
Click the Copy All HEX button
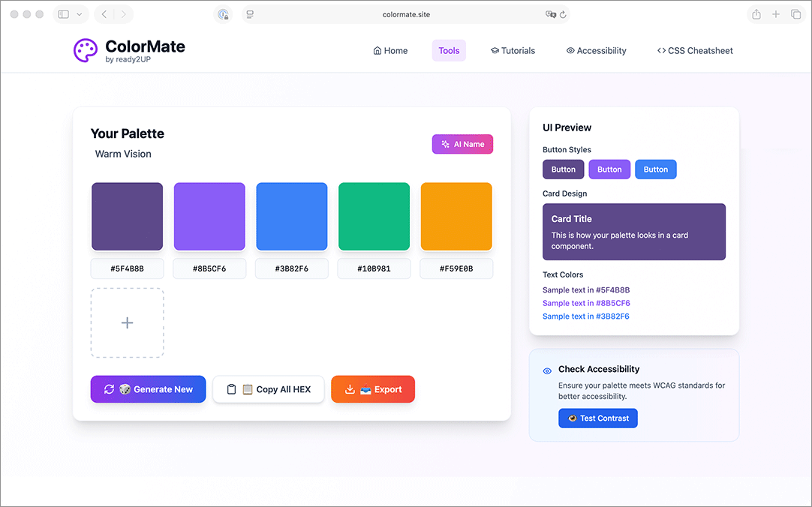click(x=269, y=389)
